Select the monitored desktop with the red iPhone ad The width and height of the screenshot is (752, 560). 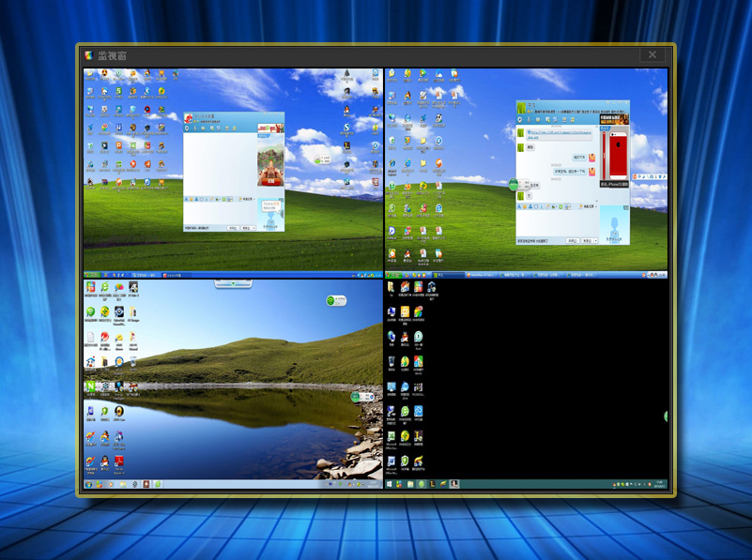[x=526, y=173]
